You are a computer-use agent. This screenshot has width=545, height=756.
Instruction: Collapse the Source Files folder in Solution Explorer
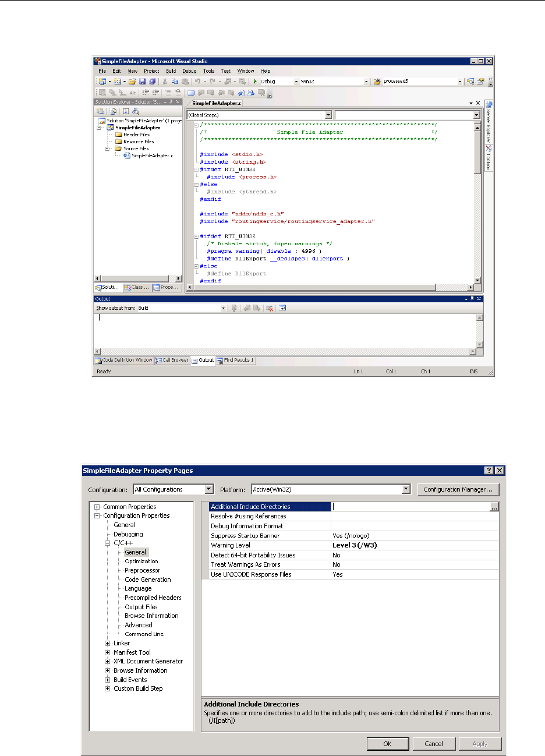(x=108, y=149)
